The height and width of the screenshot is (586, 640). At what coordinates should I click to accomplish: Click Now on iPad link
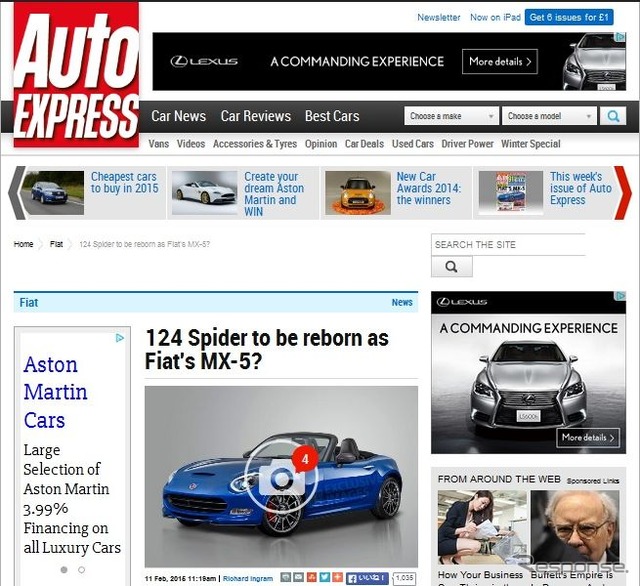(x=495, y=17)
